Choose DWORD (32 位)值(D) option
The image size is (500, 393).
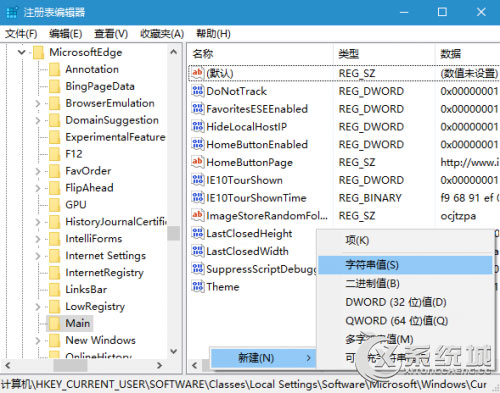[x=405, y=302]
